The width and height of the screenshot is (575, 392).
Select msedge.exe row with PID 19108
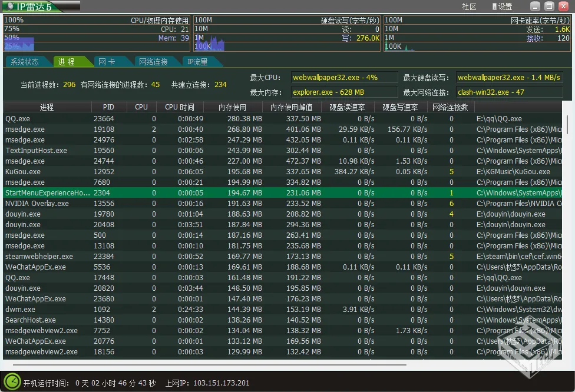282,129
